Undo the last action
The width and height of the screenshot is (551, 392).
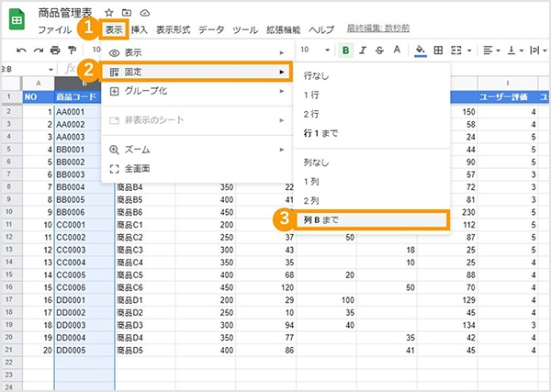(21, 50)
